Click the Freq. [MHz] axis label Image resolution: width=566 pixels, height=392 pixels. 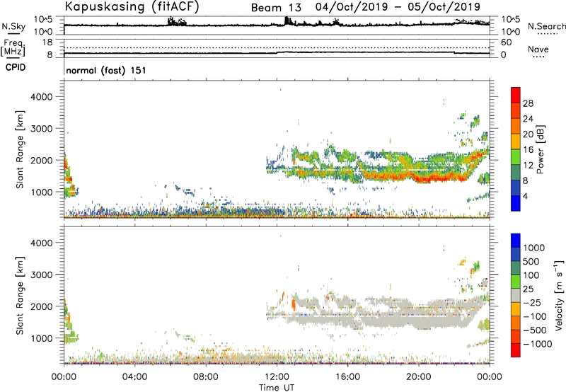click(13, 47)
